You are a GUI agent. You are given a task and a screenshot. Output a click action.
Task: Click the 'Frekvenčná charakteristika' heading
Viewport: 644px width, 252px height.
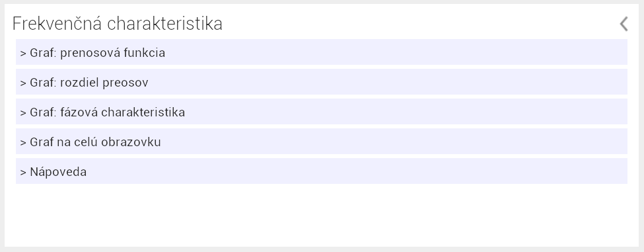pos(118,23)
